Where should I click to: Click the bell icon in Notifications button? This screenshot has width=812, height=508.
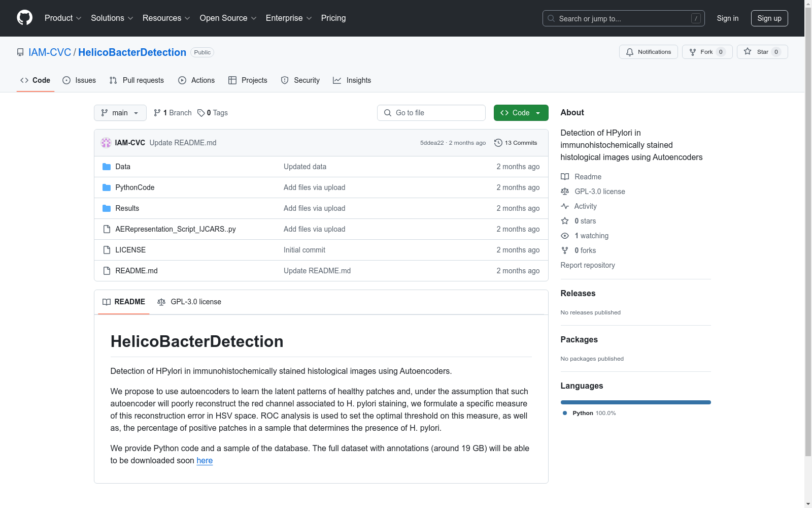(630, 52)
